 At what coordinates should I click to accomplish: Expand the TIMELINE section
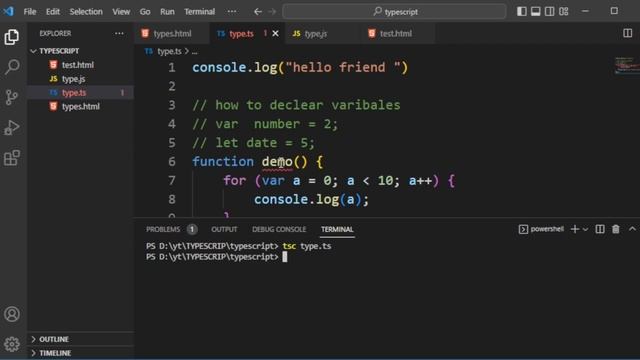tap(81, 353)
